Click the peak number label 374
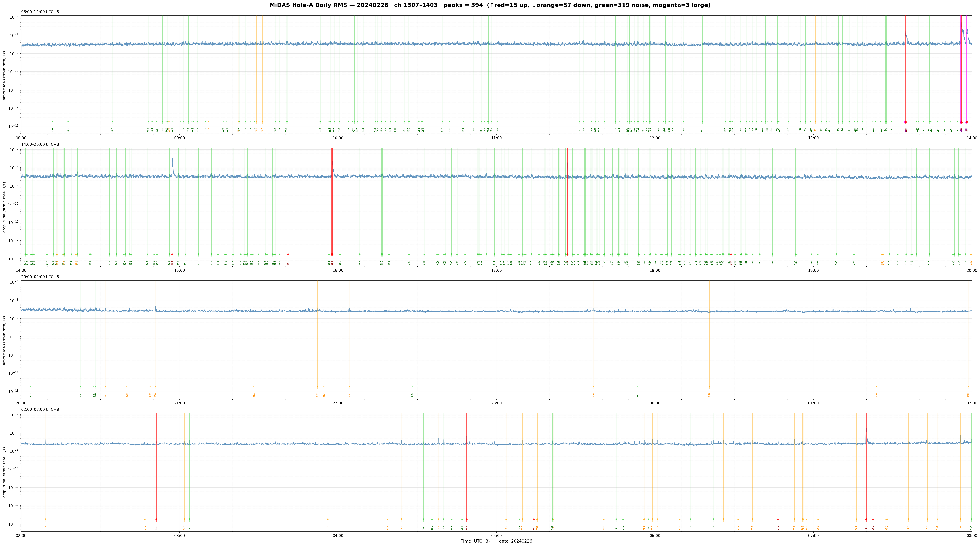Viewport: 980px width, 546px height. coord(714,528)
